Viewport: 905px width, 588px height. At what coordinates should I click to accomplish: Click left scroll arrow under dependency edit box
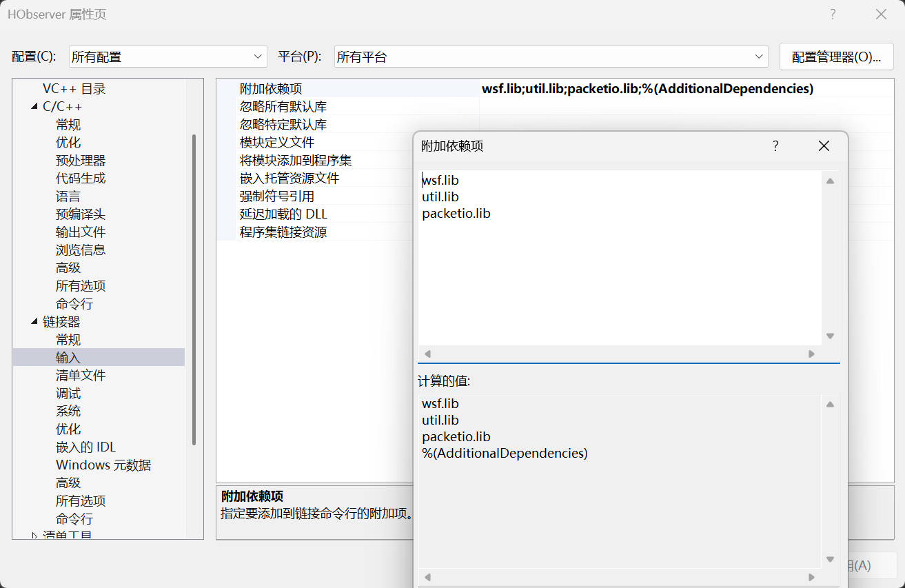click(x=427, y=354)
